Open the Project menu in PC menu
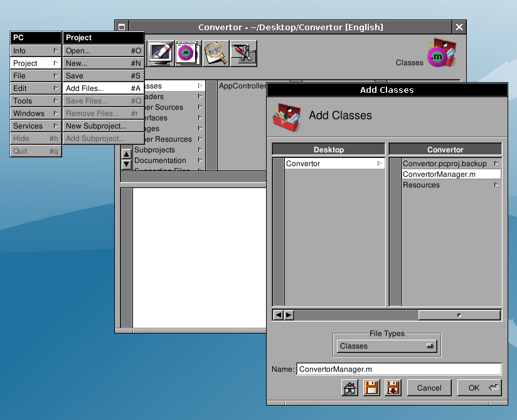The height and width of the screenshot is (420, 517). click(x=35, y=63)
